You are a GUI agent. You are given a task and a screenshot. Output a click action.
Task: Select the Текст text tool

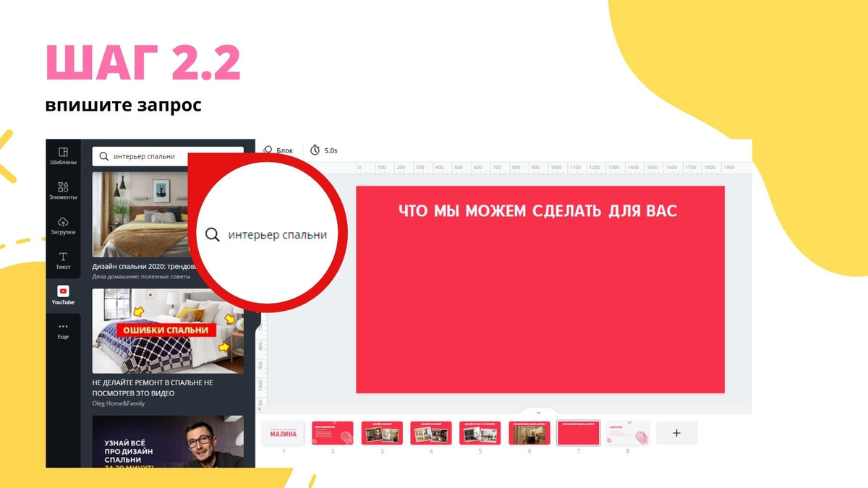pyautogui.click(x=63, y=261)
